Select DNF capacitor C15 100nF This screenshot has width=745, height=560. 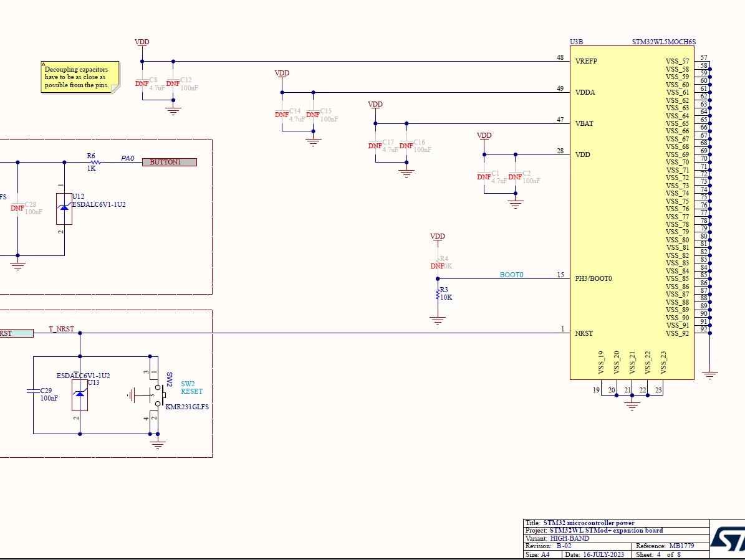pos(313,115)
